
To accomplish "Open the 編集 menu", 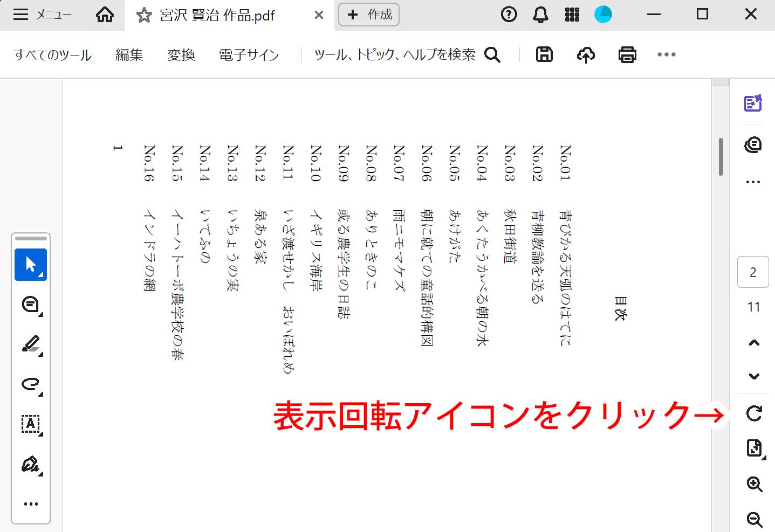I will coord(129,54).
